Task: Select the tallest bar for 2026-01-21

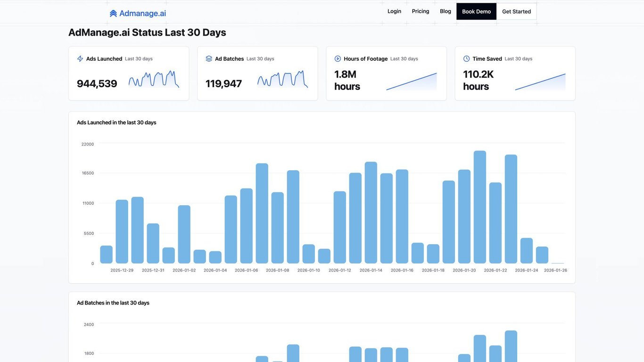Action: (x=480, y=207)
